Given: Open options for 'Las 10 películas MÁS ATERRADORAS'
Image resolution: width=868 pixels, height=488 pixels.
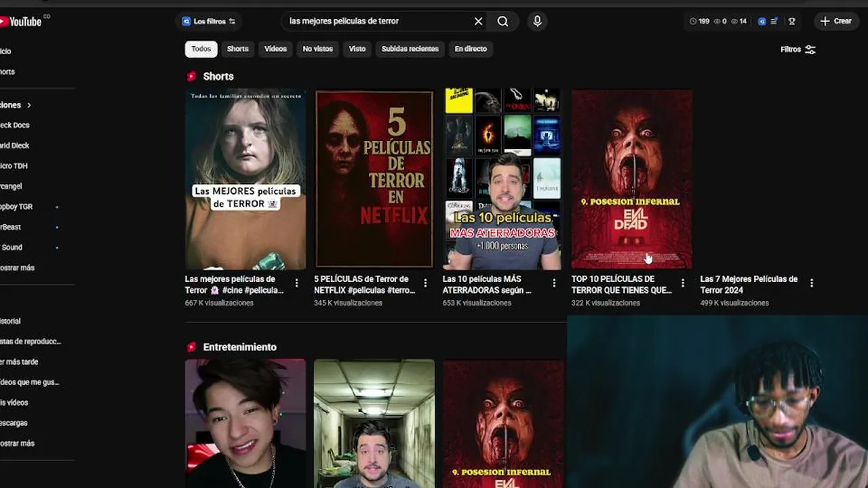Looking at the screenshot, I should pos(554,283).
